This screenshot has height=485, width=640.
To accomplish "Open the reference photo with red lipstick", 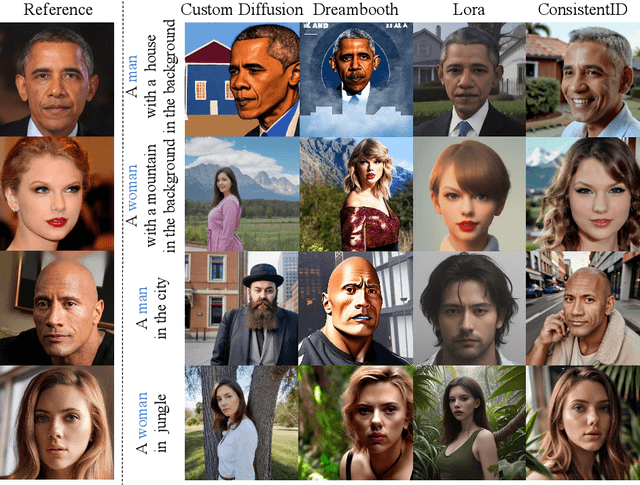I will 56,194.
